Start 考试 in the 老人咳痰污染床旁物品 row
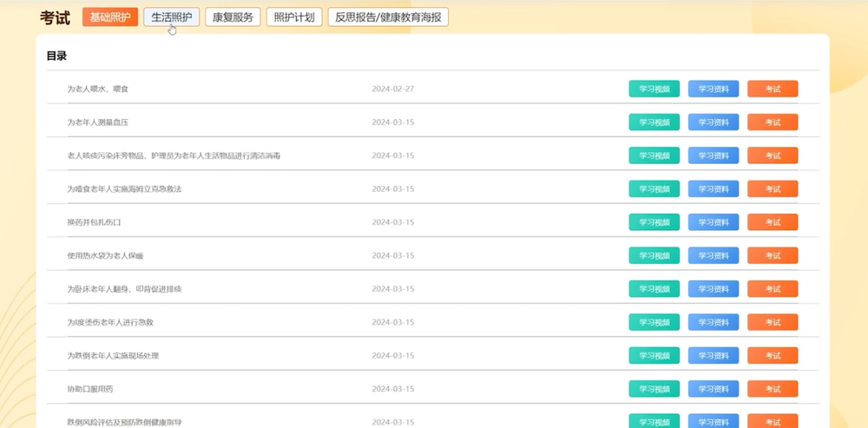The image size is (868, 428). (x=773, y=155)
